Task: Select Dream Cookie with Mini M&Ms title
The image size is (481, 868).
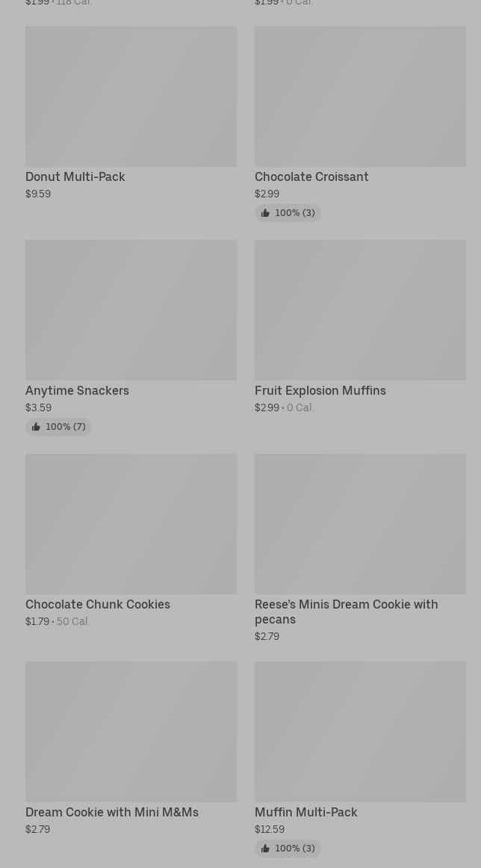Action: [x=112, y=813]
